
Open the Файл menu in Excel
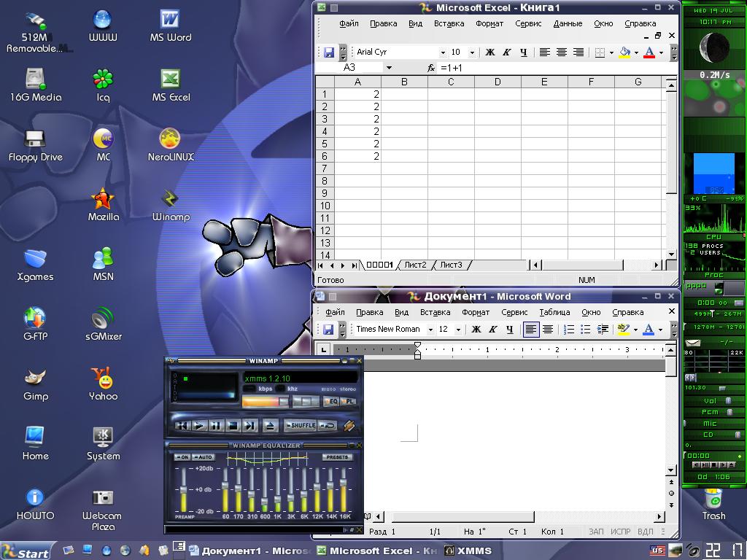(x=349, y=23)
